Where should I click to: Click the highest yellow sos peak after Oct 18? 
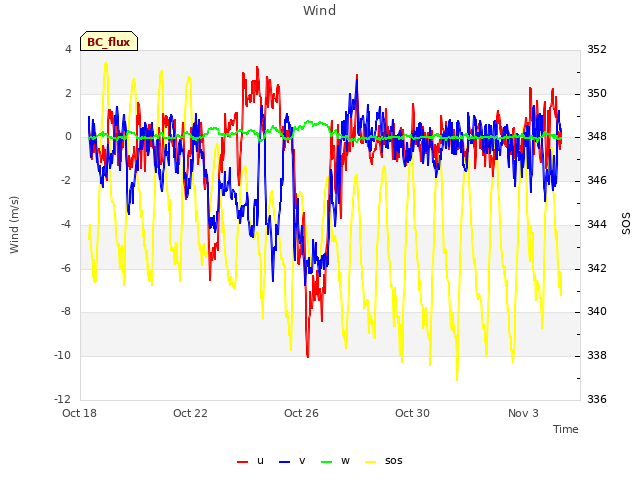point(106,64)
